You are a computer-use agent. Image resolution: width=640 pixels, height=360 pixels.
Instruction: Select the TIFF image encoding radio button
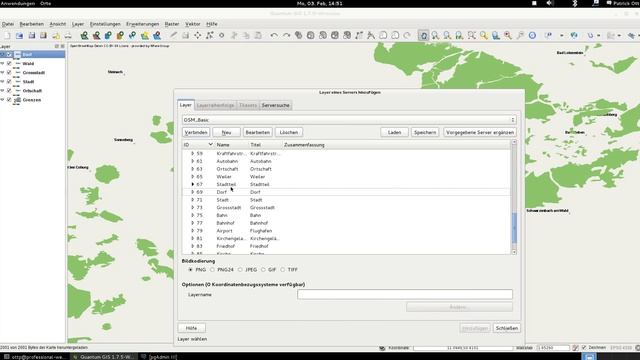pos(282,270)
